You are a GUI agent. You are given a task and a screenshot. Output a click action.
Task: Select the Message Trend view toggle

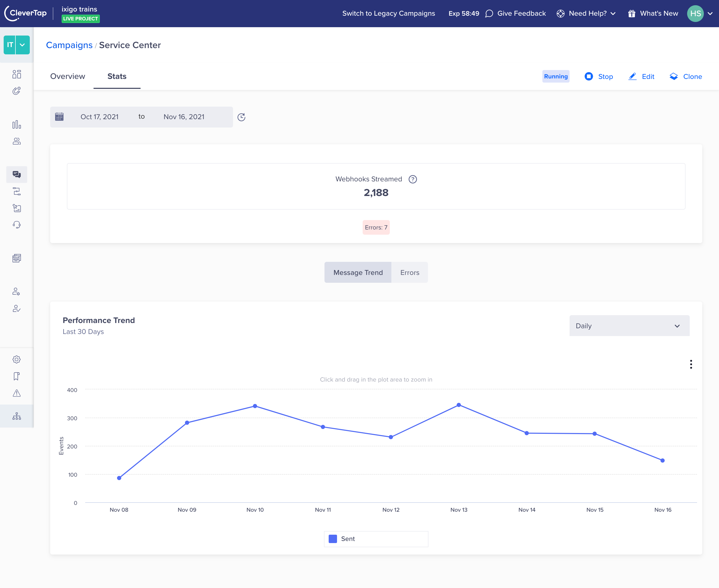(358, 272)
